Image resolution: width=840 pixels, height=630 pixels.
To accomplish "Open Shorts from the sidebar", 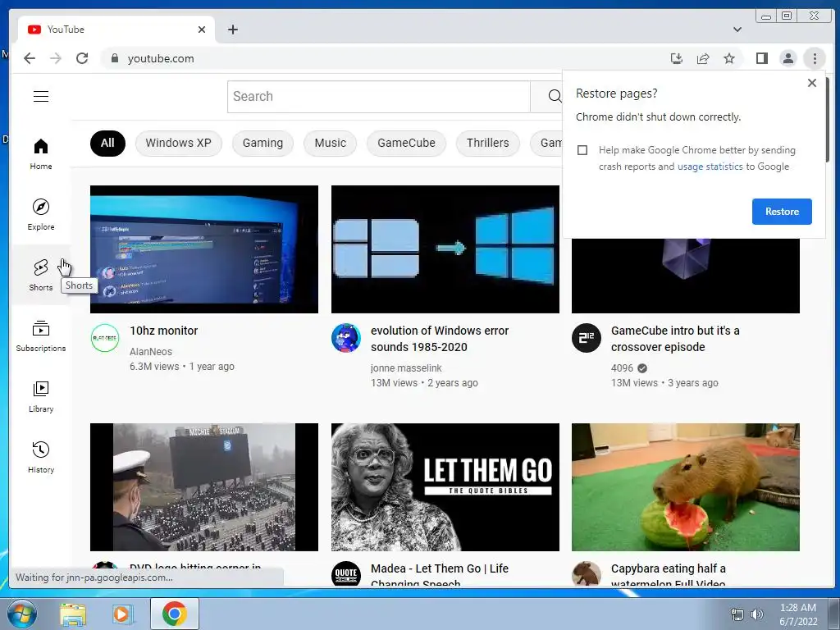I will (x=41, y=276).
